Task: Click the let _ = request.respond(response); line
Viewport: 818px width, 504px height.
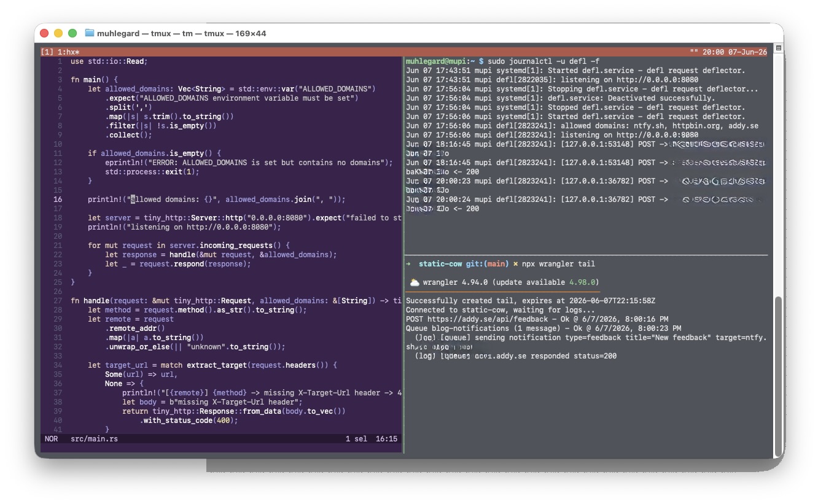Action: coord(178,264)
